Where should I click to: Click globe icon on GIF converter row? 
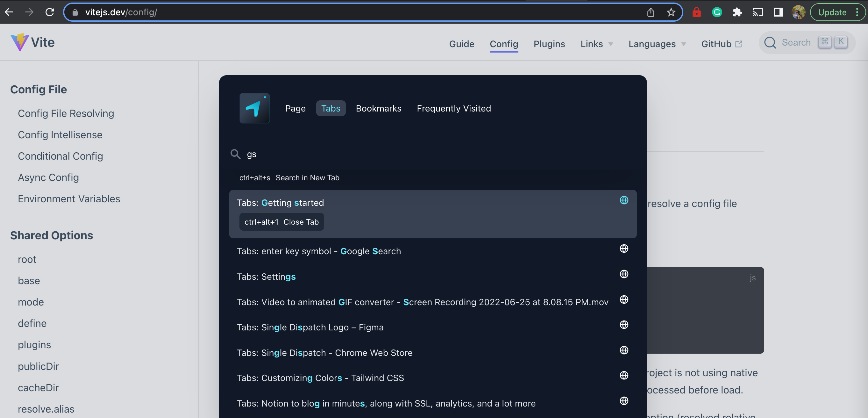624,299
